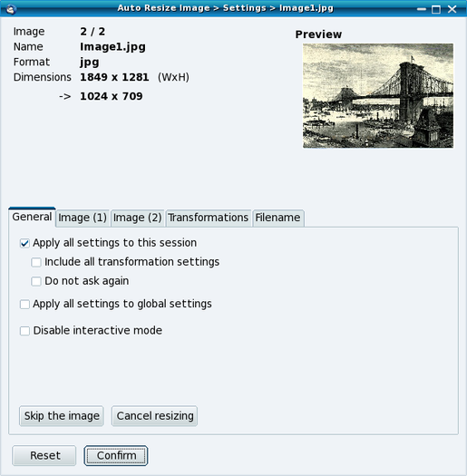
Task: Tick the Do not ask again checkbox
Action: 36,281
